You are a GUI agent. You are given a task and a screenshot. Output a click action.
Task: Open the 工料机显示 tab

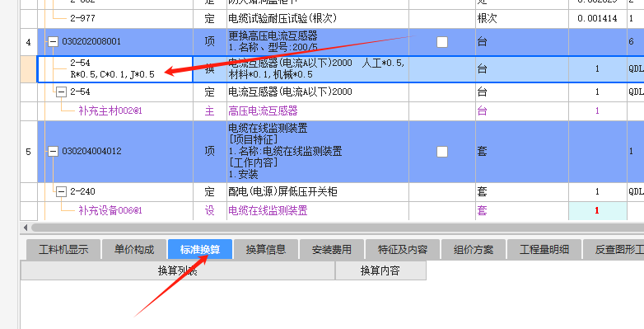point(63,249)
